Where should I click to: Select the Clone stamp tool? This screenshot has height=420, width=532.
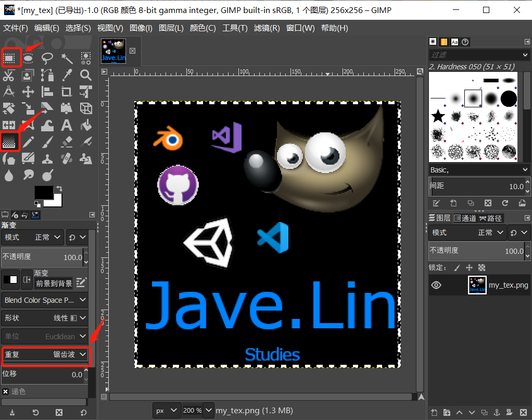47,158
